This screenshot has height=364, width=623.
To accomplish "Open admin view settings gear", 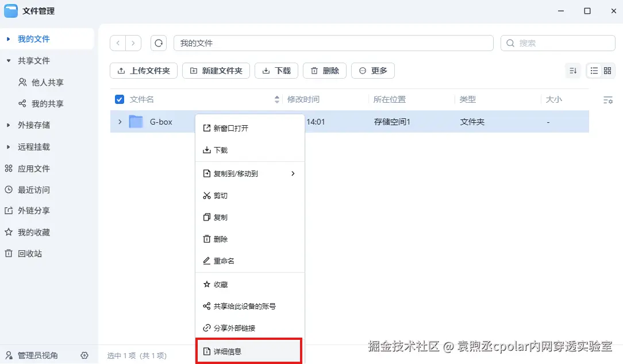I will 84,355.
